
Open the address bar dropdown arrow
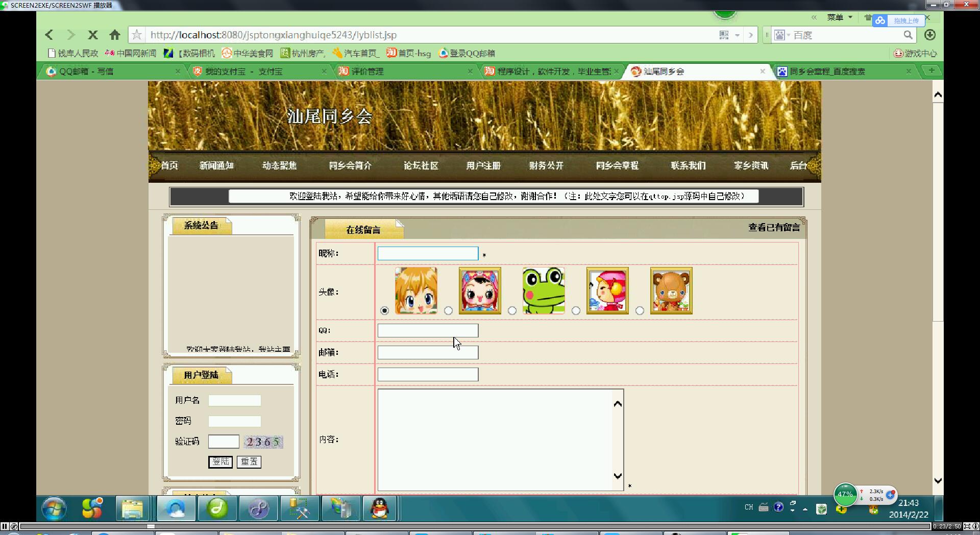click(737, 35)
